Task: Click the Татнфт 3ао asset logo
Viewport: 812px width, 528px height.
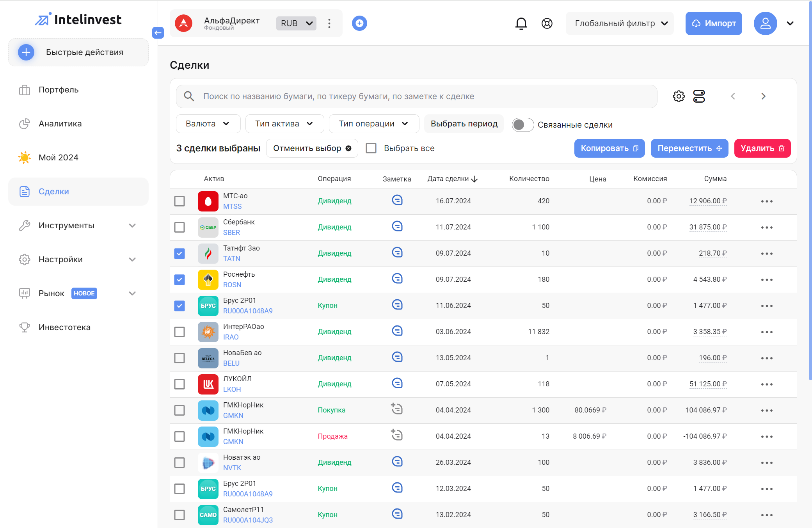Action: 208,254
